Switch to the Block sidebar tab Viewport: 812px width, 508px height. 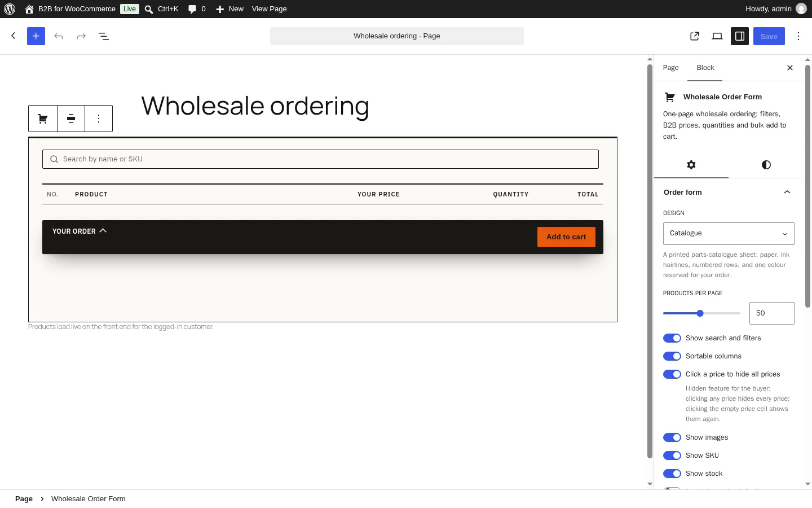705,68
